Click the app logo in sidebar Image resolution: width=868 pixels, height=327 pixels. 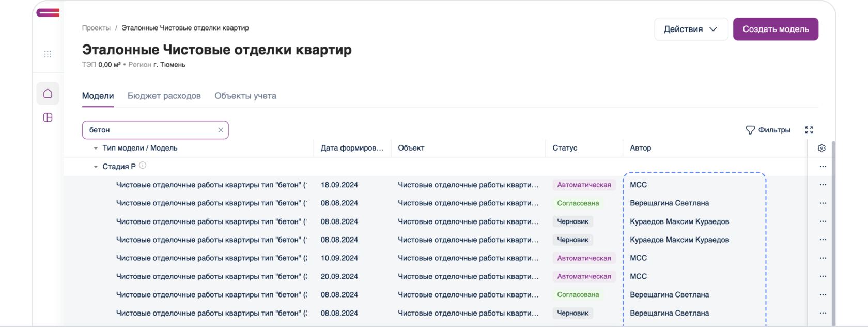(48, 13)
